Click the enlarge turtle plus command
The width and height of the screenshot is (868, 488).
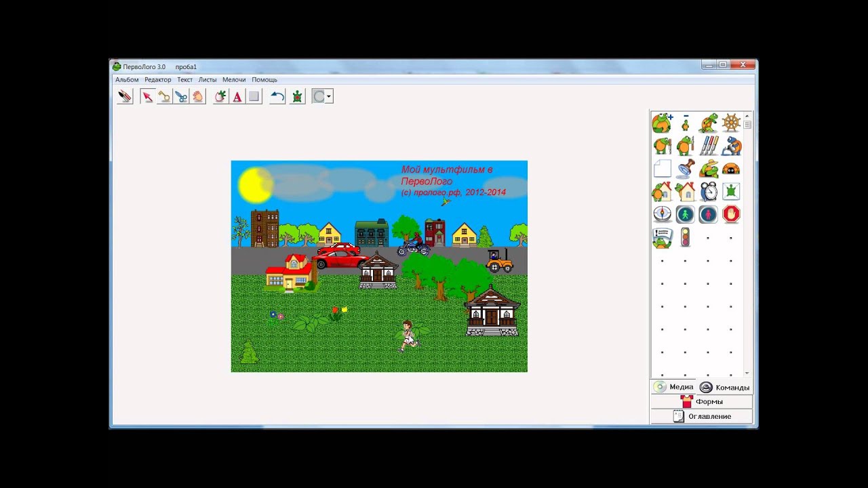pyautogui.click(x=662, y=123)
